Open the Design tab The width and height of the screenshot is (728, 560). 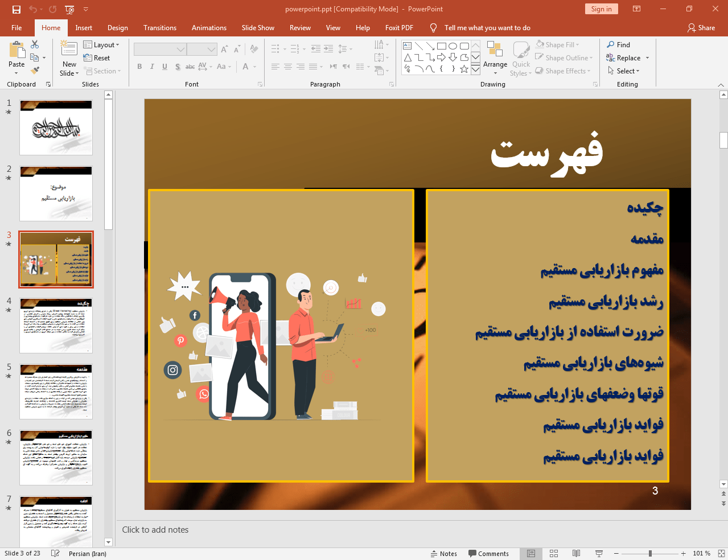click(117, 28)
